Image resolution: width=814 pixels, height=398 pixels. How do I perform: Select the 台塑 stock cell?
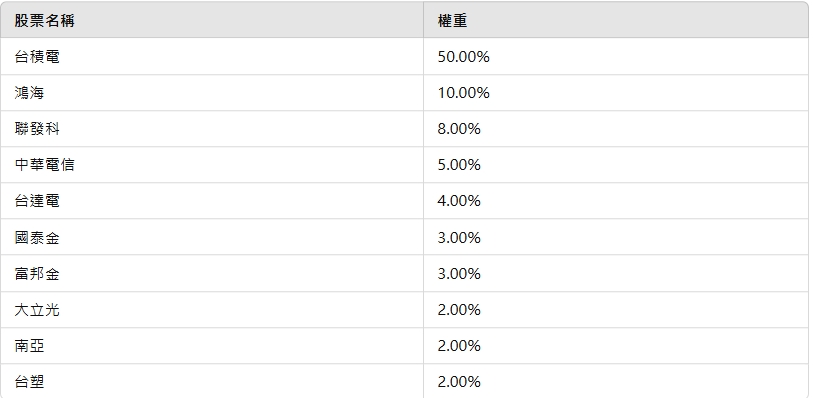click(x=29, y=382)
